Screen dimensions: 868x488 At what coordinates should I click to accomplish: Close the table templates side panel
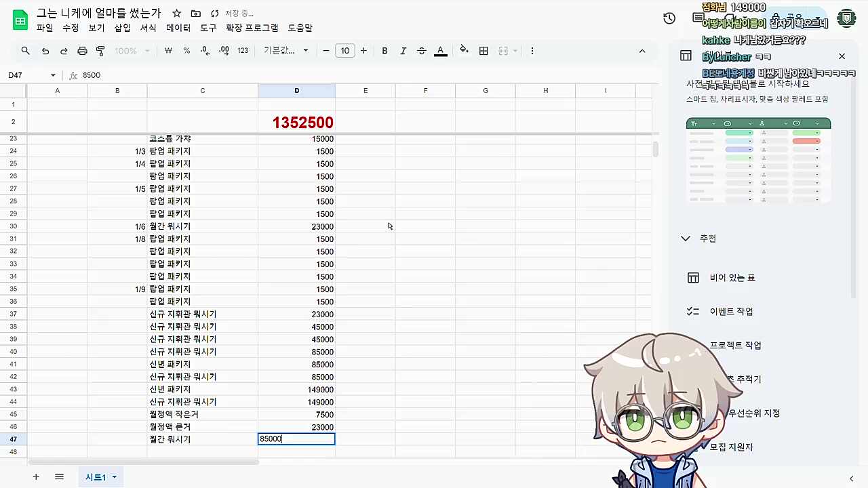pyautogui.click(x=842, y=56)
